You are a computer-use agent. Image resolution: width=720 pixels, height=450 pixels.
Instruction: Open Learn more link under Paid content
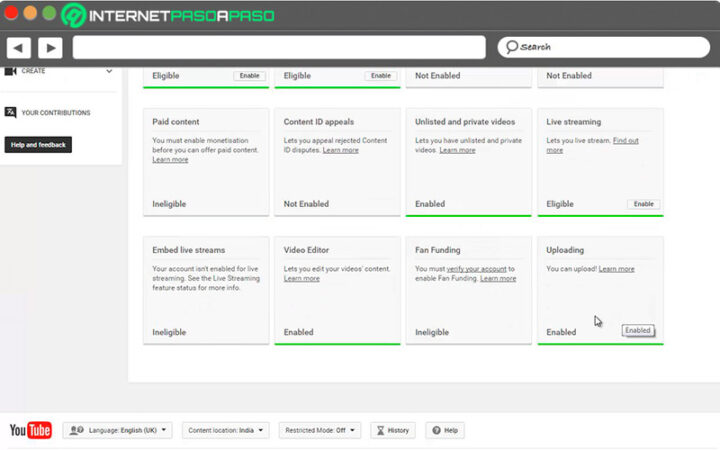click(x=170, y=160)
